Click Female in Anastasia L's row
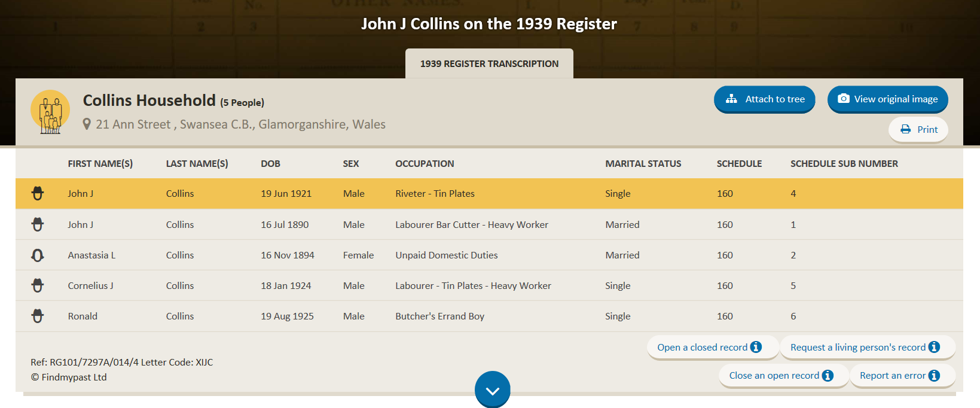Image resolution: width=980 pixels, height=408 pixels. click(x=358, y=255)
